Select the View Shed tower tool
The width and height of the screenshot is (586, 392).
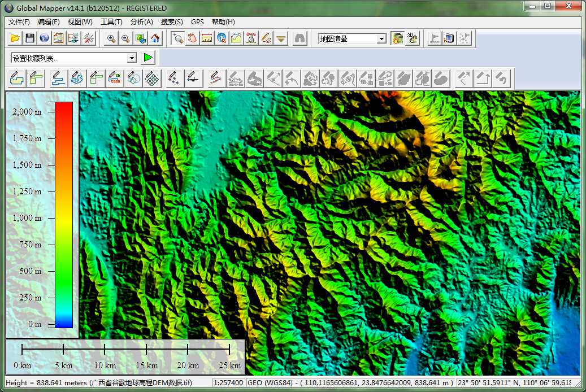[x=251, y=38]
